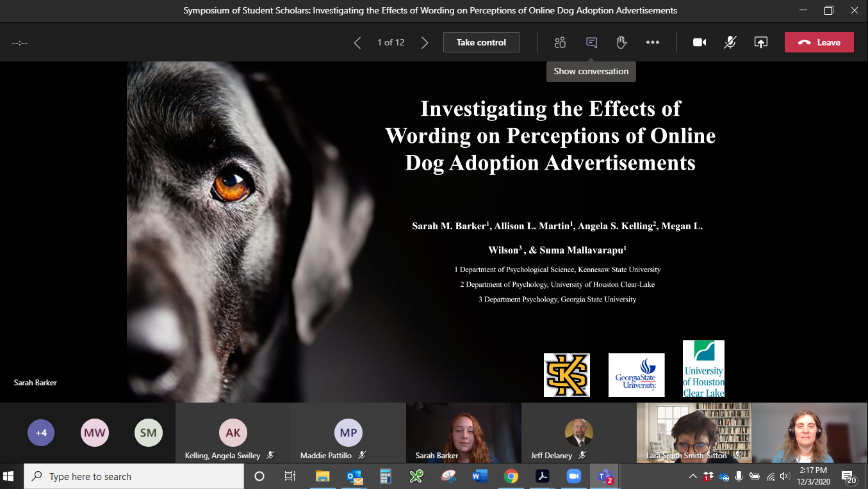
Task: Open Google Chrome from the taskbar
Action: click(511, 476)
